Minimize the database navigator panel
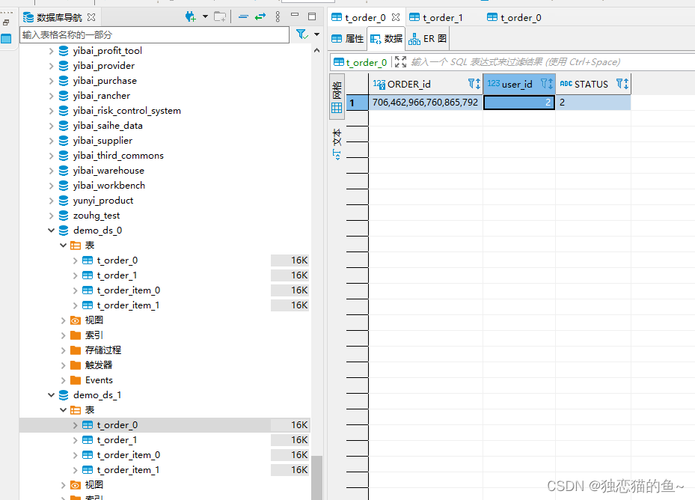 click(x=295, y=16)
